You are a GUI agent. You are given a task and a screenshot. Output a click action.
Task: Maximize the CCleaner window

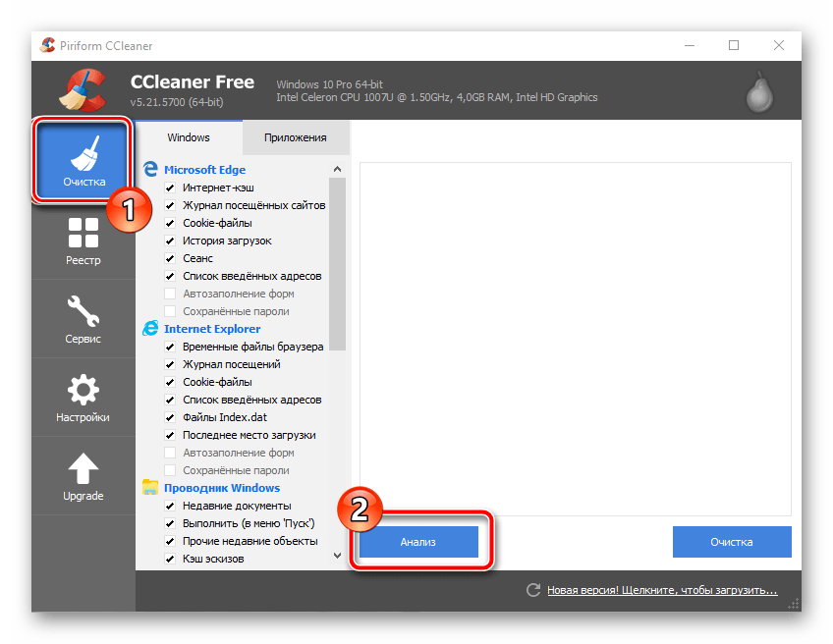point(734,46)
